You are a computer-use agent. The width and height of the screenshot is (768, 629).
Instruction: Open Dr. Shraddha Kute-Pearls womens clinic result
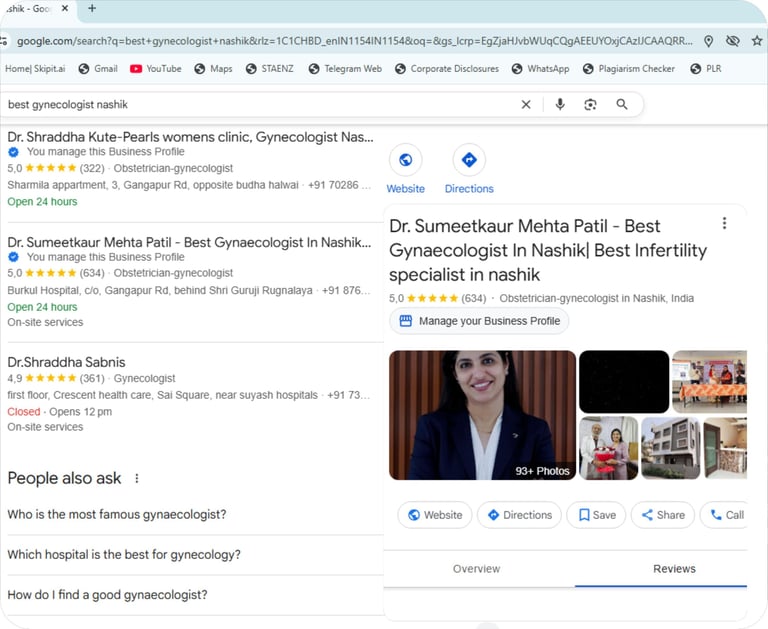191,137
